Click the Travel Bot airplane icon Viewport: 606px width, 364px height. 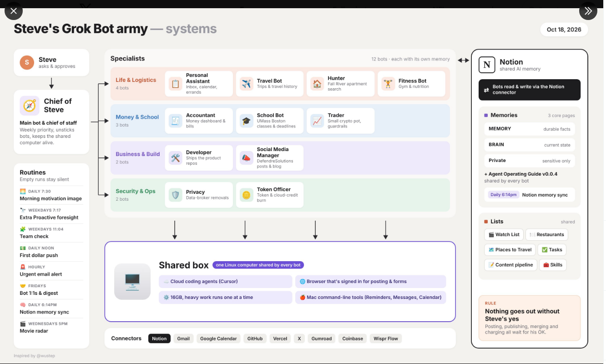coord(247,84)
